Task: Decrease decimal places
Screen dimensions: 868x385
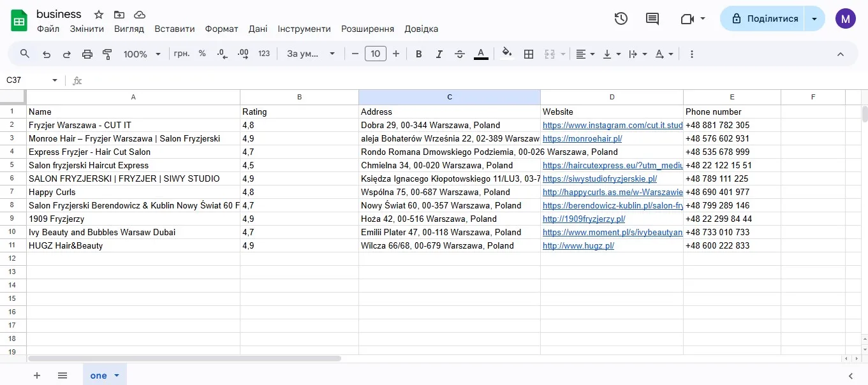Action: point(223,54)
